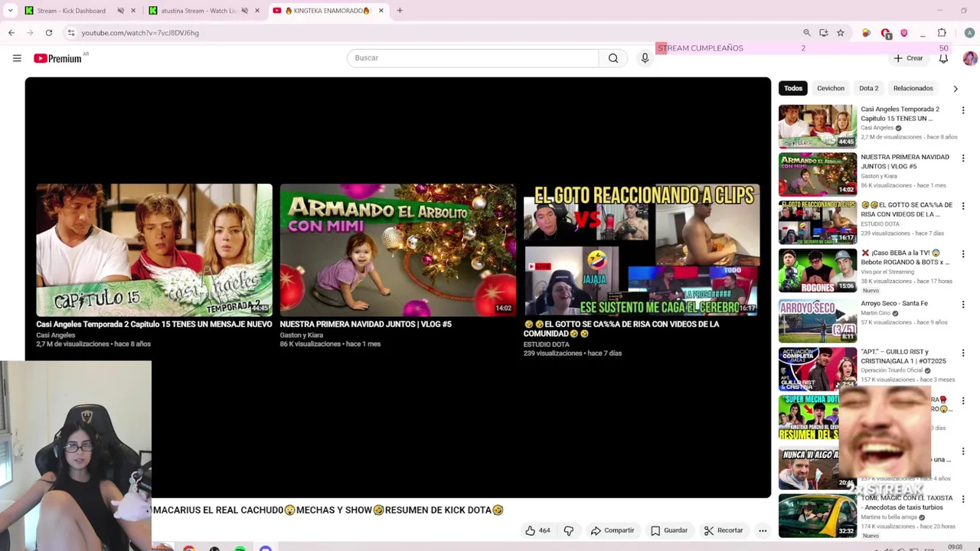Select the Todos filter chip

[793, 88]
